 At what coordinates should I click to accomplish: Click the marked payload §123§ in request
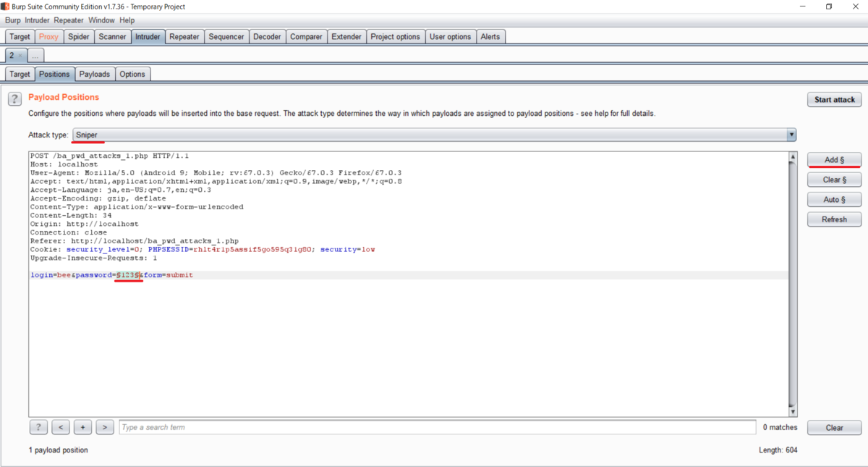click(129, 275)
